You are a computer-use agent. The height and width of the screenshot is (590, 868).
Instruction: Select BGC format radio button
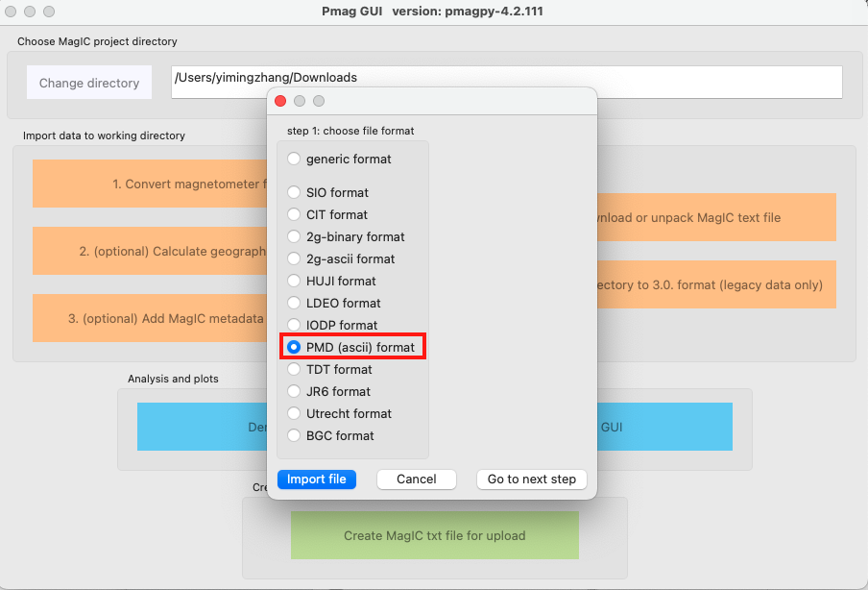click(x=293, y=435)
